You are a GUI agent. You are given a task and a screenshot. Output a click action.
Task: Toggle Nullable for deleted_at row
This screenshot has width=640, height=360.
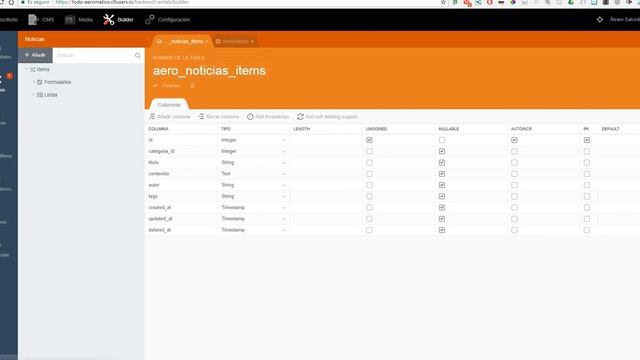(x=442, y=230)
